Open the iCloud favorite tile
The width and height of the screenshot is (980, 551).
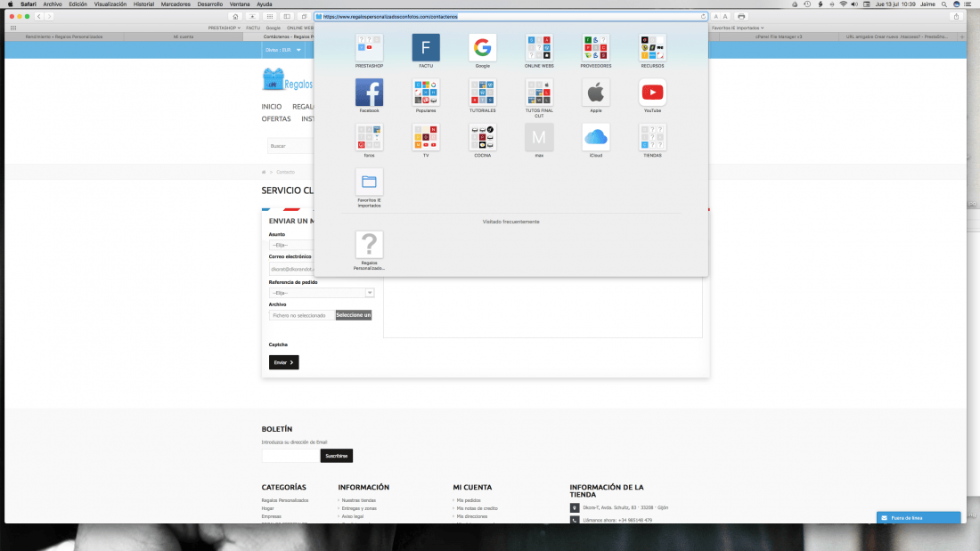pos(596,137)
